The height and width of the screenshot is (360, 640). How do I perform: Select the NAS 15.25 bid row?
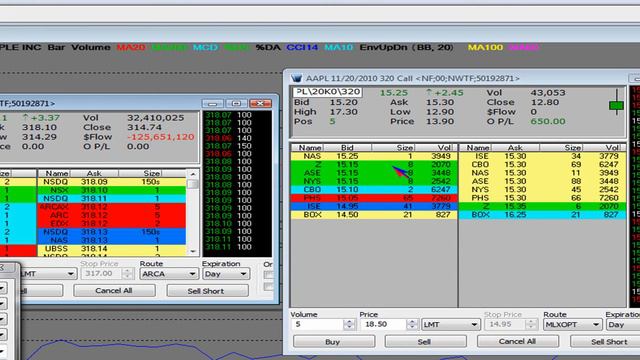click(374, 156)
